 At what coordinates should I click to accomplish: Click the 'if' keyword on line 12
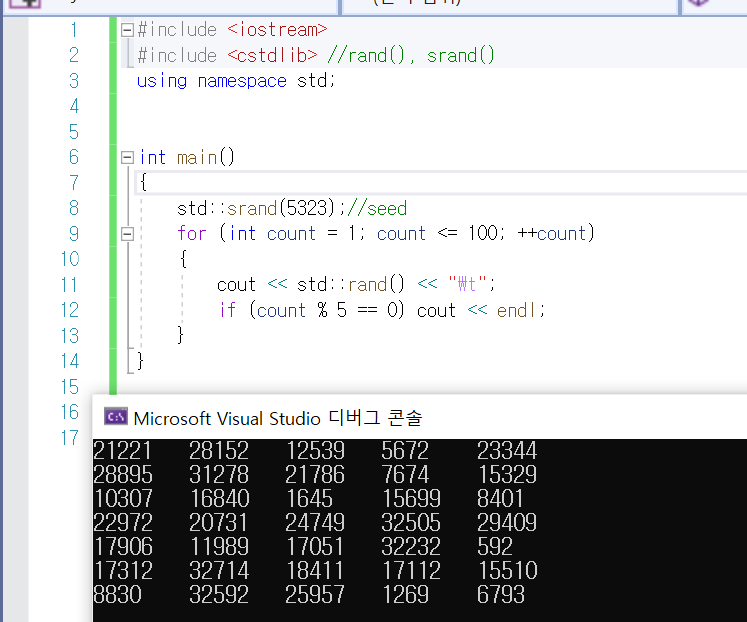[x=228, y=310]
